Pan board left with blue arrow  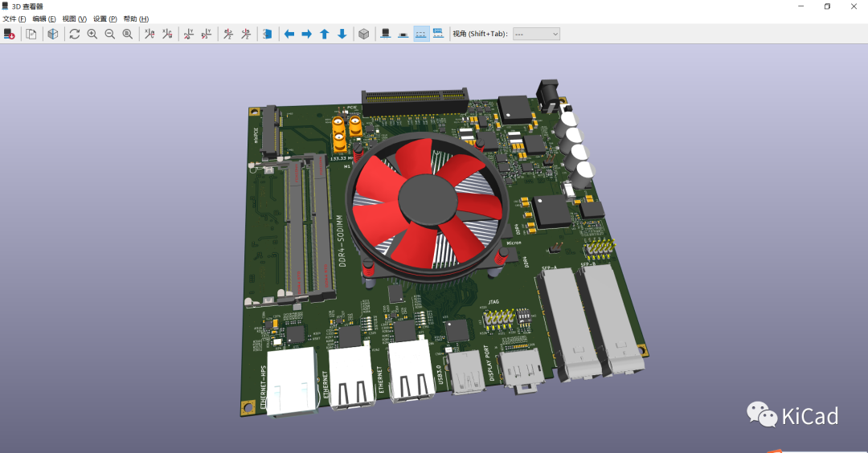(x=289, y=34)
